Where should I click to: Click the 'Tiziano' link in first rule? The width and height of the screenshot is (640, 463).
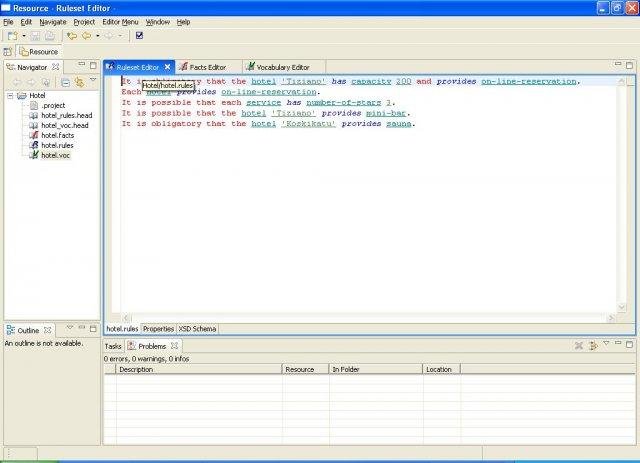pyautogui.click(x=304, y=81)
